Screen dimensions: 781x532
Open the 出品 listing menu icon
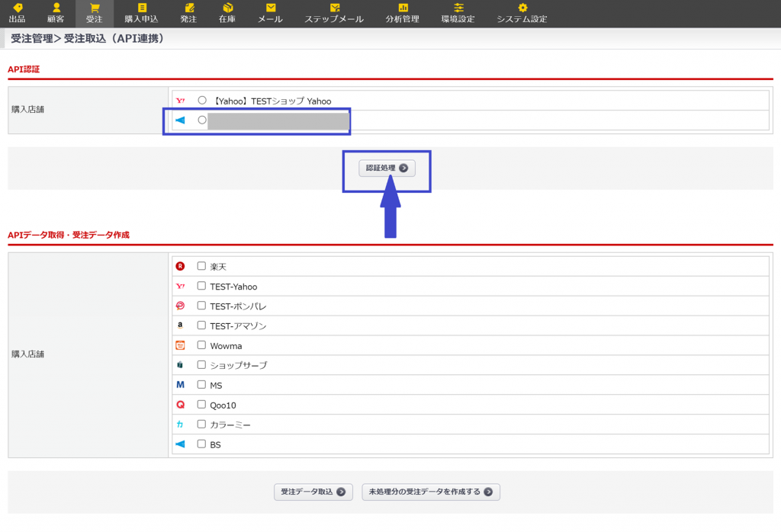(x=18, y=13)
